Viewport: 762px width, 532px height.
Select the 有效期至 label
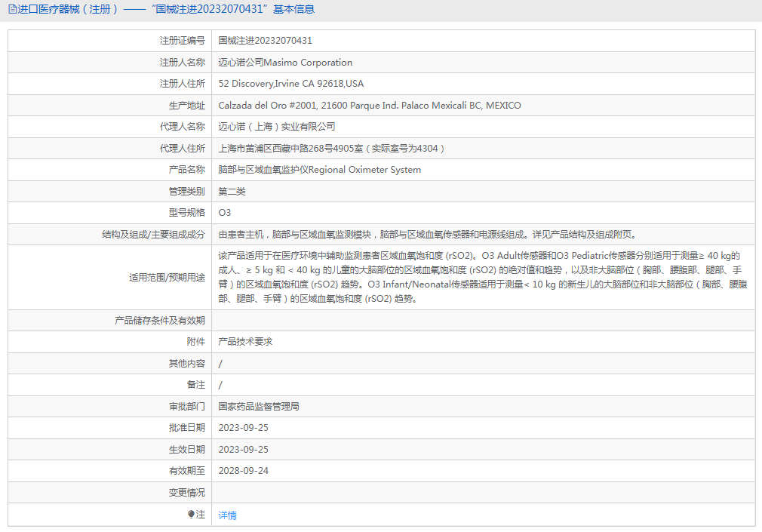[x=186, y=471]
